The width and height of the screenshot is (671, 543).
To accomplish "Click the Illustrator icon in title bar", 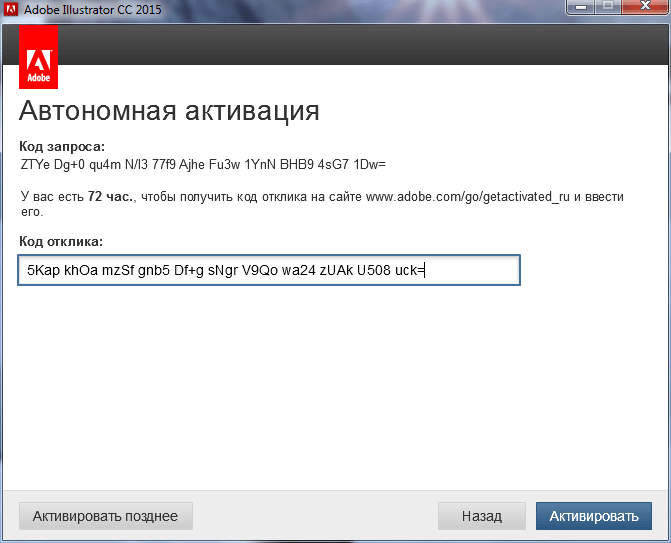I will coord(11,8).
